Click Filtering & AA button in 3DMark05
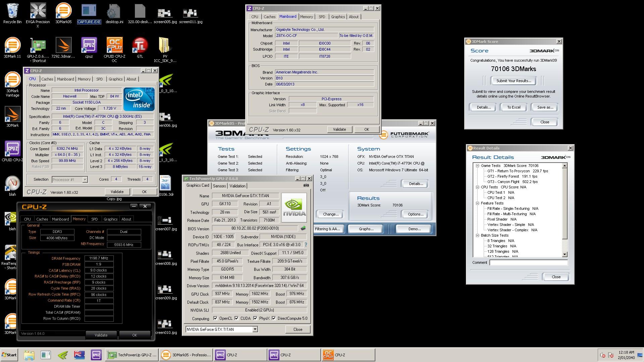The height and width of the screenshot is (362, 644). pyautogui.click(x=327, y=229)
